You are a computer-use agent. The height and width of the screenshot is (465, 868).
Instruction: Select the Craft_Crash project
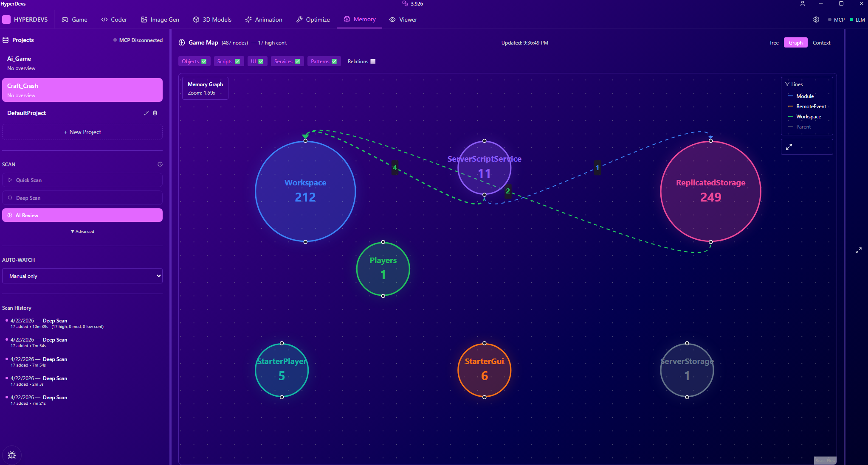(x=82, y=90)
